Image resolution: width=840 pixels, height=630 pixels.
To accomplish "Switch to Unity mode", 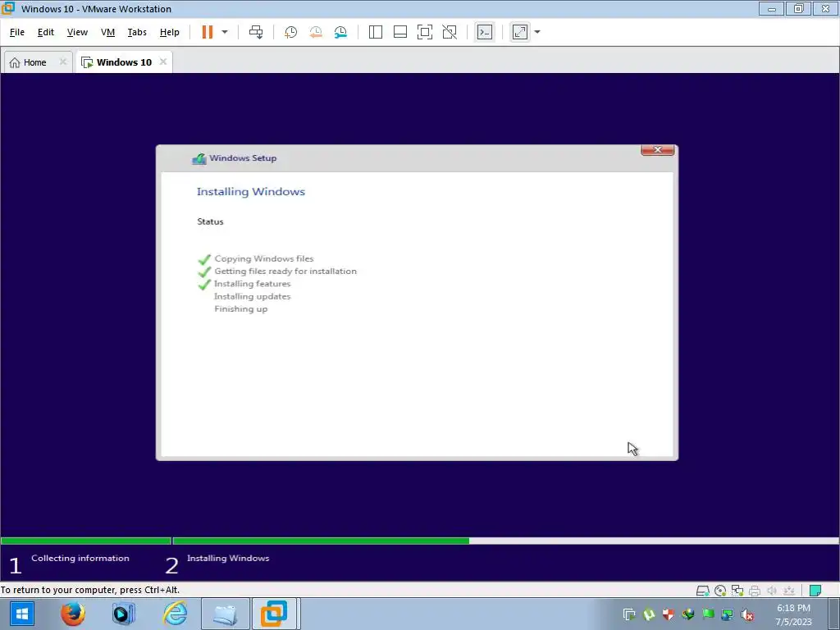I will (450, 32).
